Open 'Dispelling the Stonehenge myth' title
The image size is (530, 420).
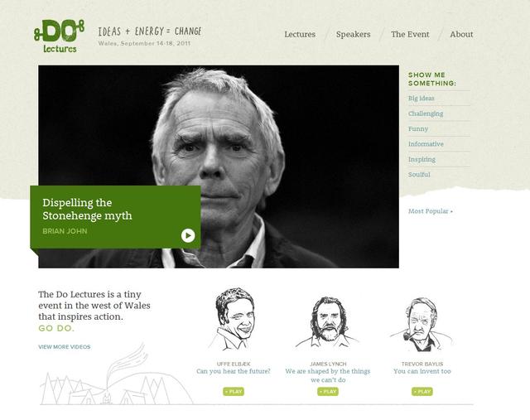click(87, 209)
